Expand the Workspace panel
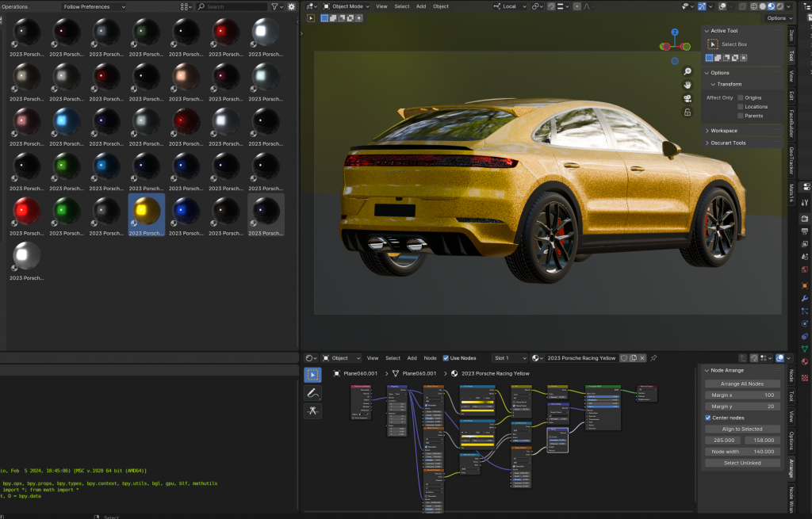This screenshot has height=519, width=812. click(723, 131)
